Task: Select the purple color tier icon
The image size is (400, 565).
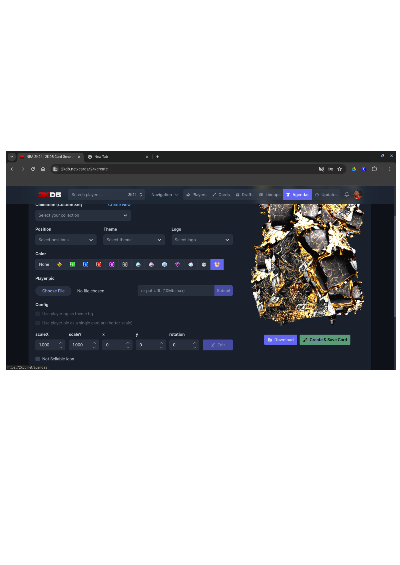Action: (112, 264)
